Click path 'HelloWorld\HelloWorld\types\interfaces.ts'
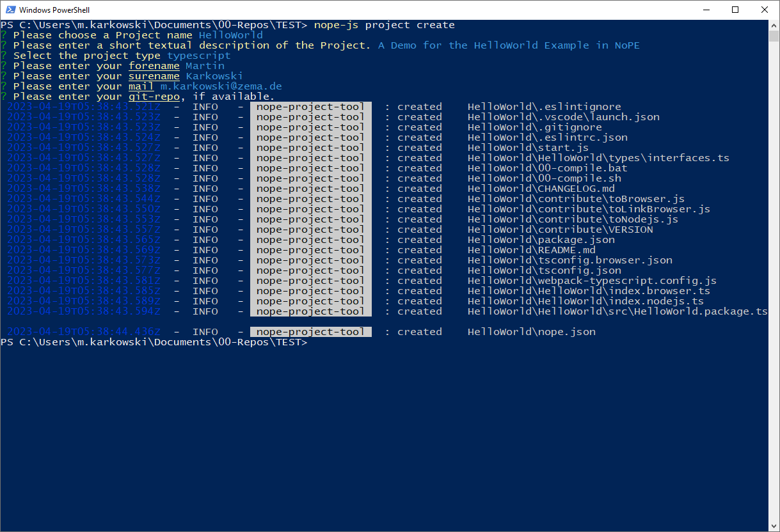Screen dimensions: 780x532 click(599, 158)
